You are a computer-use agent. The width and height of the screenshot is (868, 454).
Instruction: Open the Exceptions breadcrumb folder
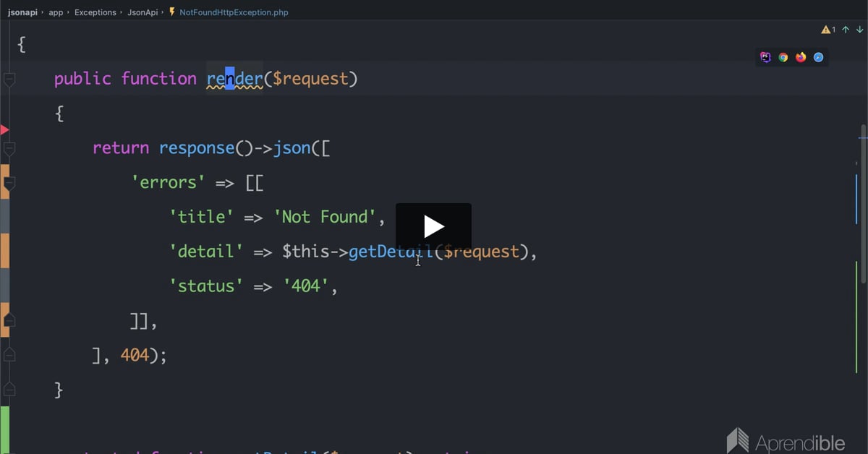click(x=95, y=12)
